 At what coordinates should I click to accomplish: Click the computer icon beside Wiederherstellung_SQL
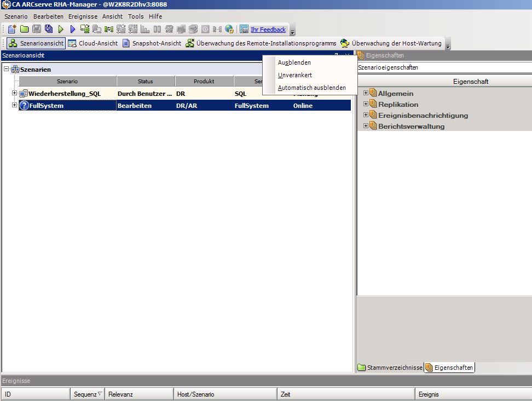[x=24, y=93]
